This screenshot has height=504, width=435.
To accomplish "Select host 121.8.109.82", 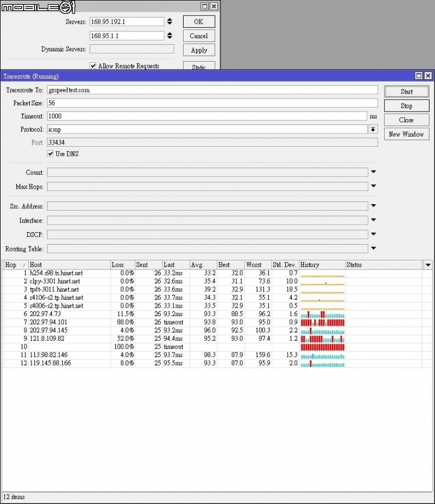I will 47,339.
